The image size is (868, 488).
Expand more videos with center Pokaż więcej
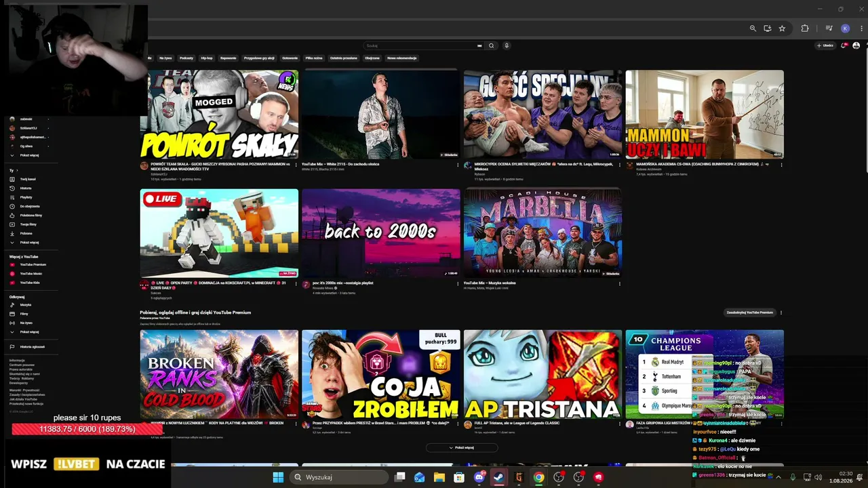[x=462, y=447]
